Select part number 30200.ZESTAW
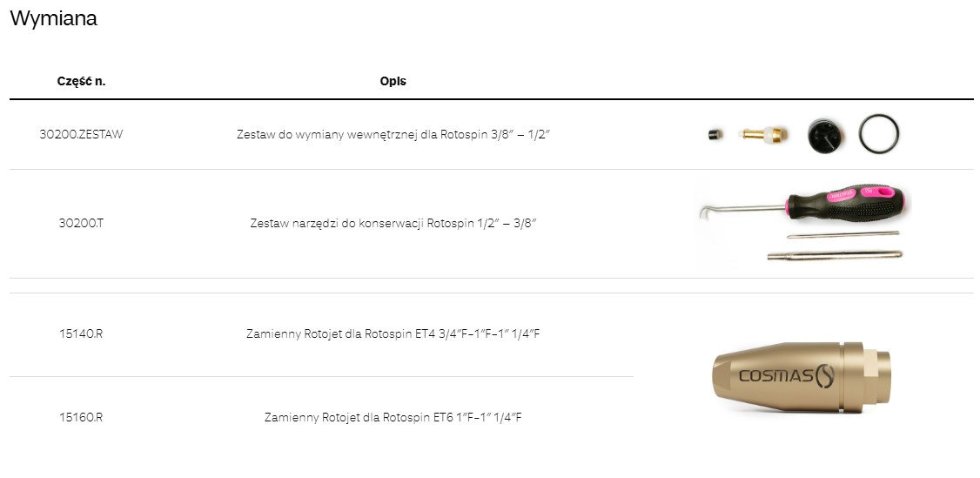Image resolution: width=980 pixels, height=478 pixels. point(81,135)
